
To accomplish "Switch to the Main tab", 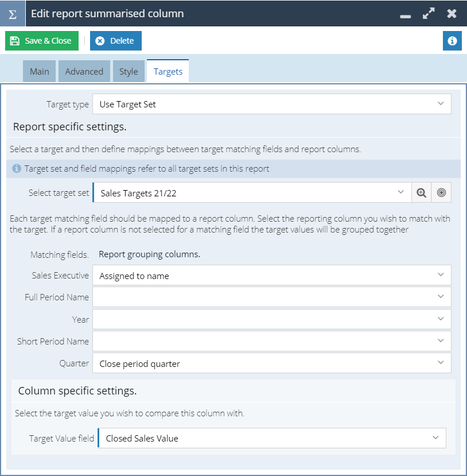I will (40, 71).
